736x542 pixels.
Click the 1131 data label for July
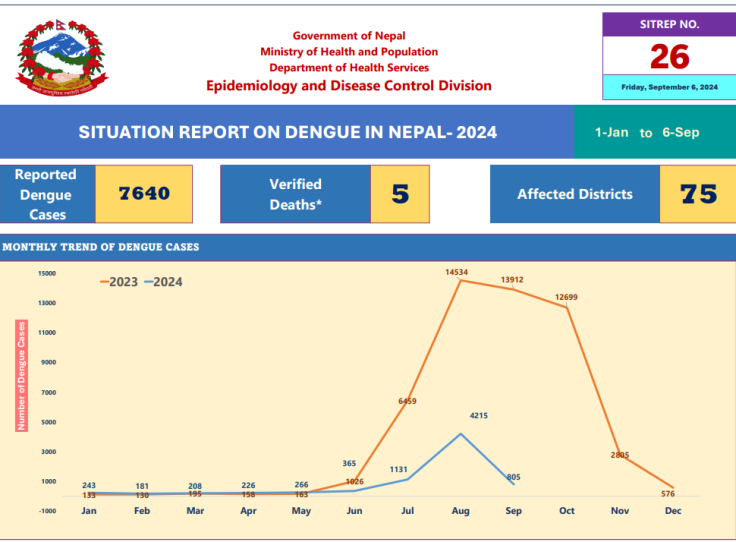click(x=398, y=470)
